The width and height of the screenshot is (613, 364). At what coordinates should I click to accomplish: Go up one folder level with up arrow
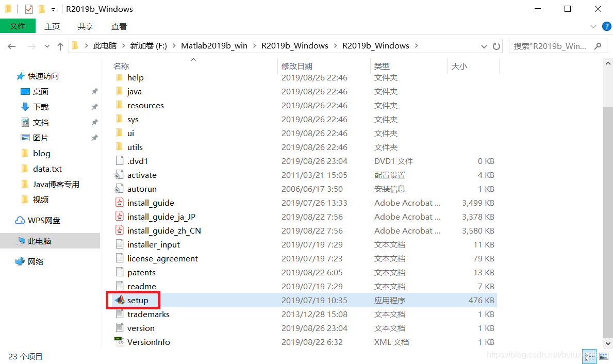click(60, 46)
